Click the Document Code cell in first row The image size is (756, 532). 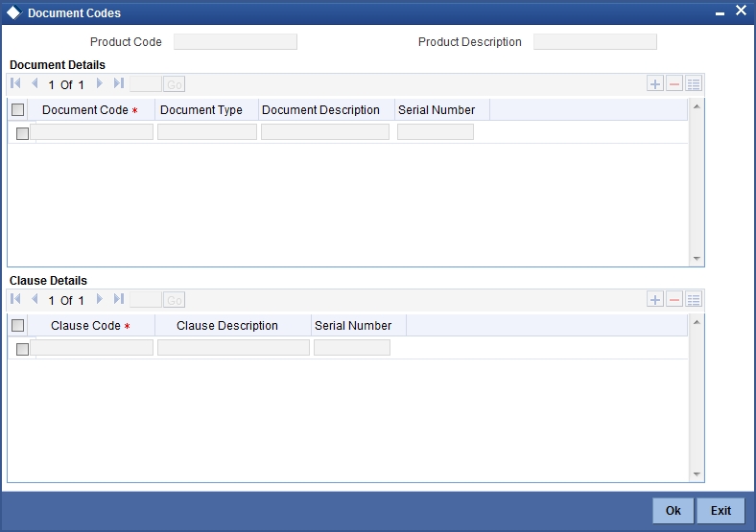91,132
